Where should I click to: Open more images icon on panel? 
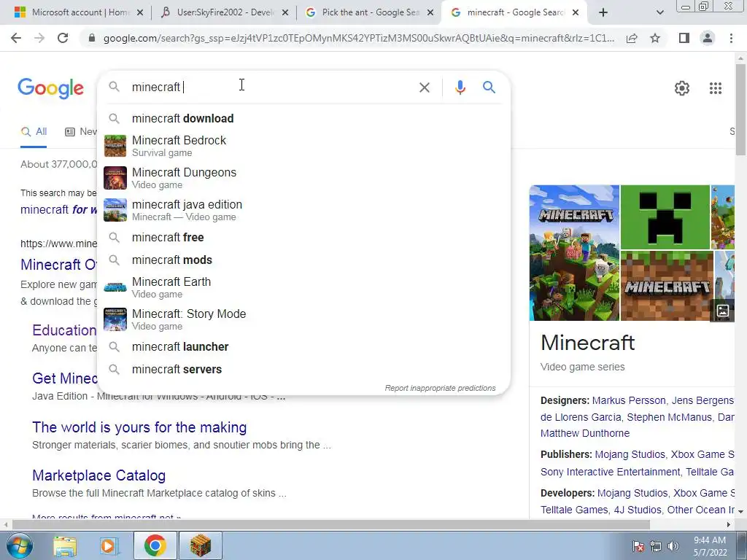pyautogui.click(x=722, y=311)
